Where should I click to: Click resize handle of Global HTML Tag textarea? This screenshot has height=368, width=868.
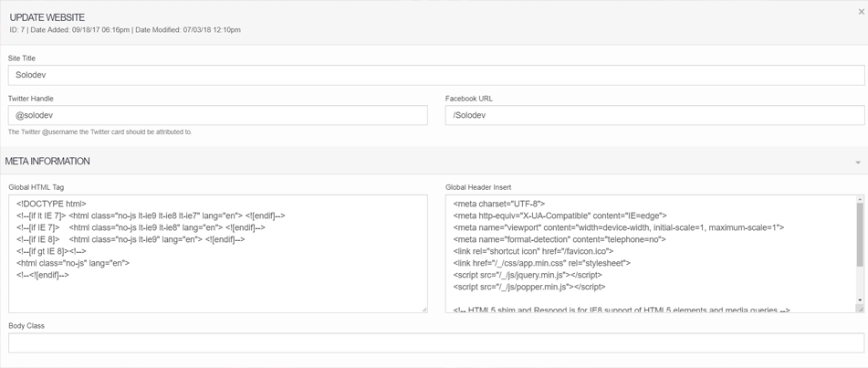coord(424,310)
